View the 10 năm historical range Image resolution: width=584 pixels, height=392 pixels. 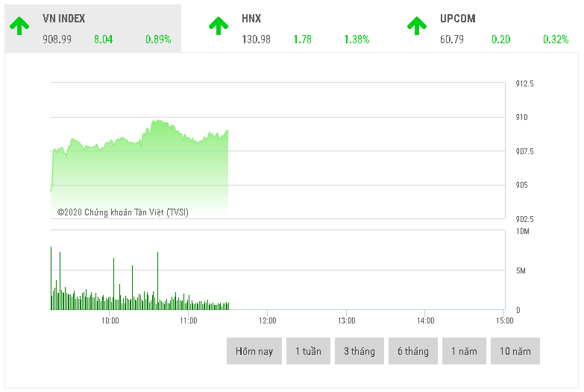pos(515,351)
